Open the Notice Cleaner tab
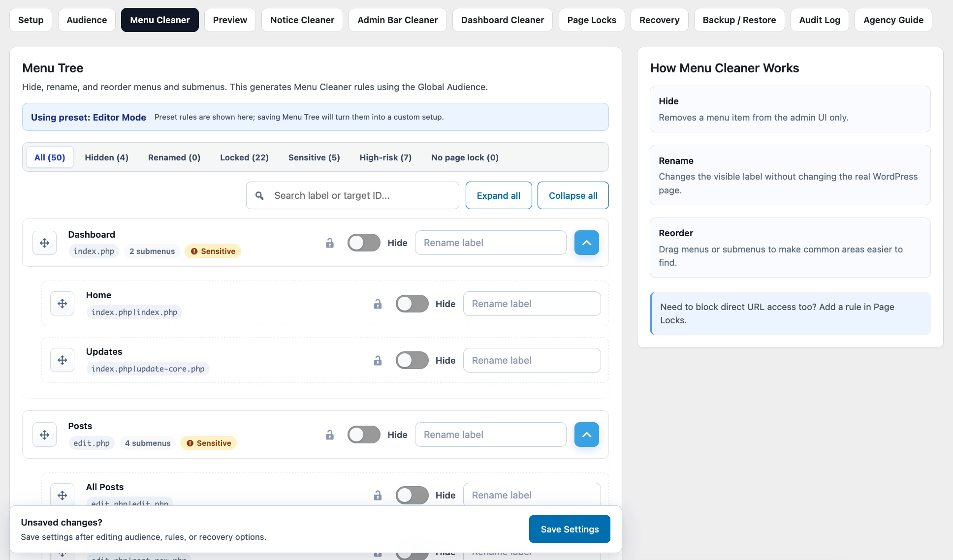Screen dimensions: 953x560 point(302,20)
